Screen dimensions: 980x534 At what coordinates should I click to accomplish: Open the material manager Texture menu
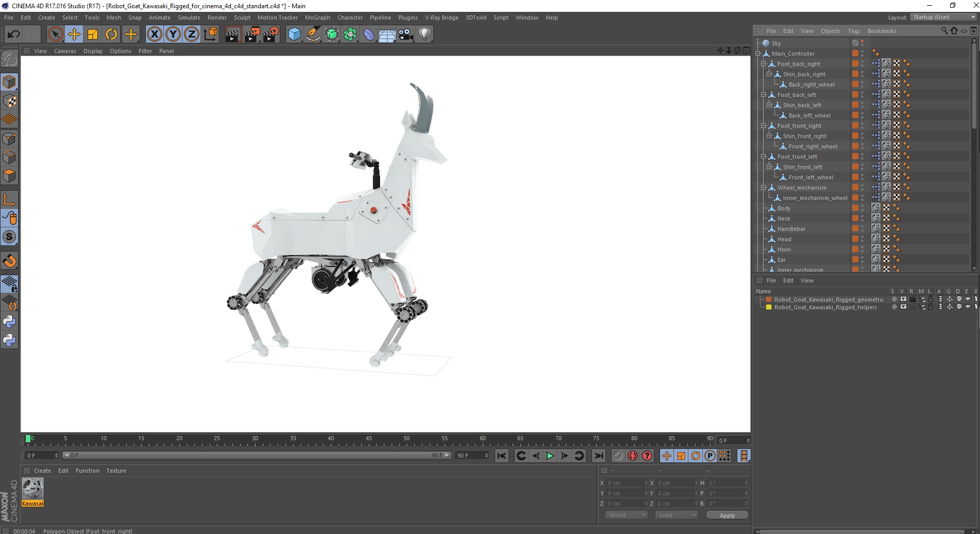point(116,471)
